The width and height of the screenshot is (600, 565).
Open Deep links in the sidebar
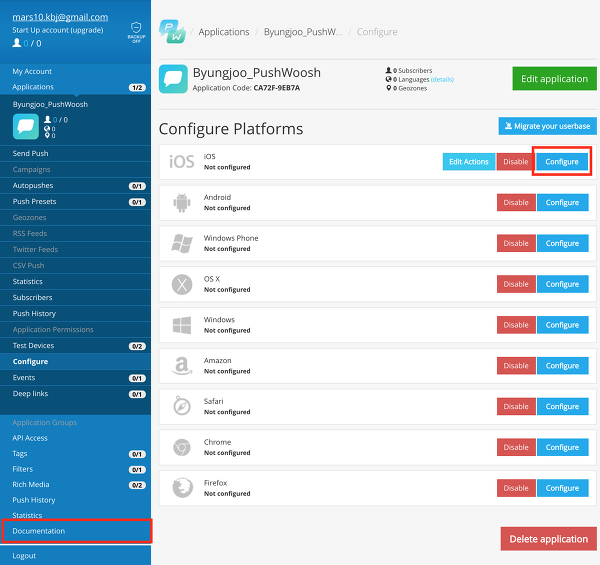75,394
